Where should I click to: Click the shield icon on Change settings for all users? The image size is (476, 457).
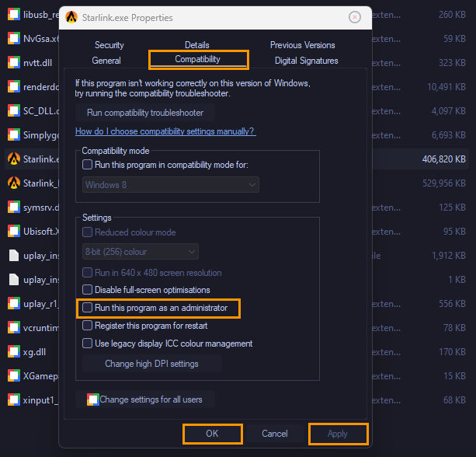tap(93, 399)
